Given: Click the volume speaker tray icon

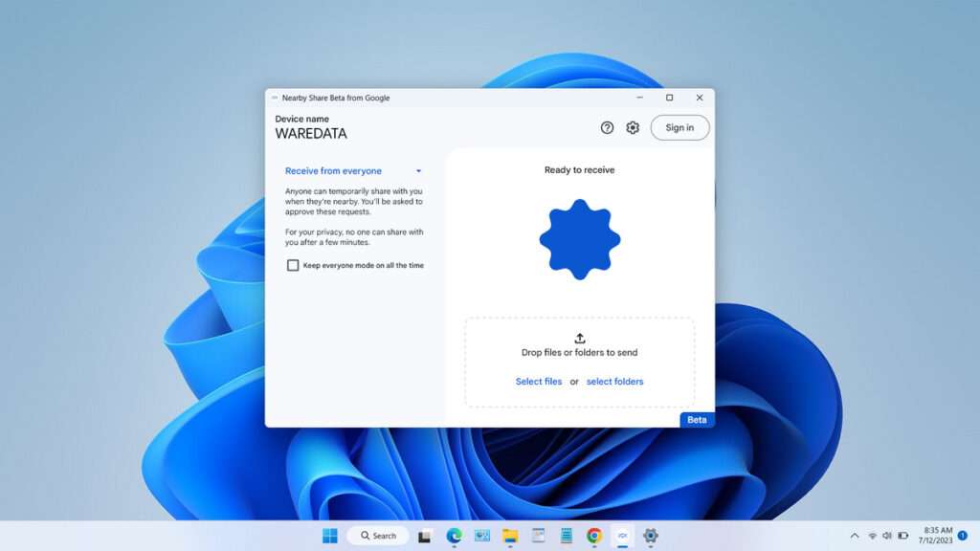Looking at the screenshot, I should click(887, 536).
